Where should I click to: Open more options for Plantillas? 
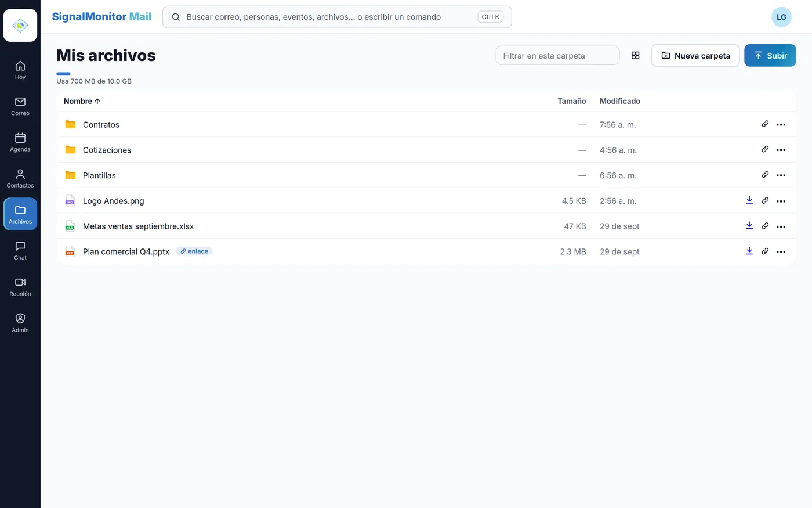(781, 176)
